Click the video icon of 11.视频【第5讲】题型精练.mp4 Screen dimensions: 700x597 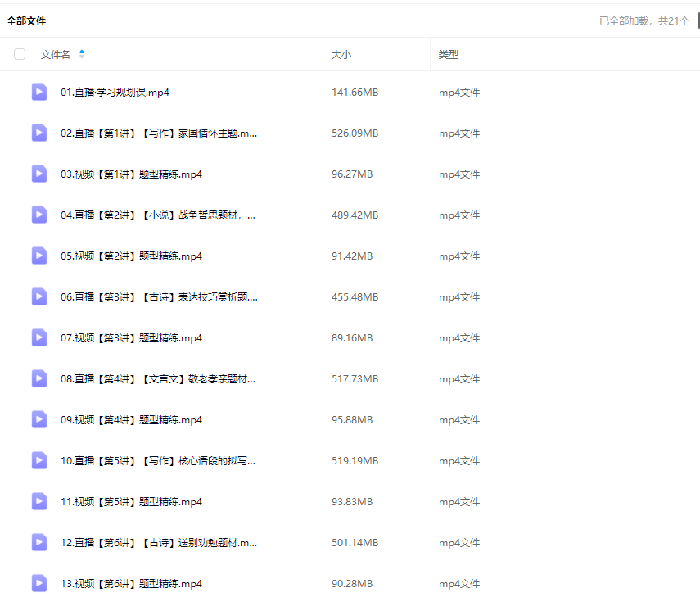click(x=39, y=501)
